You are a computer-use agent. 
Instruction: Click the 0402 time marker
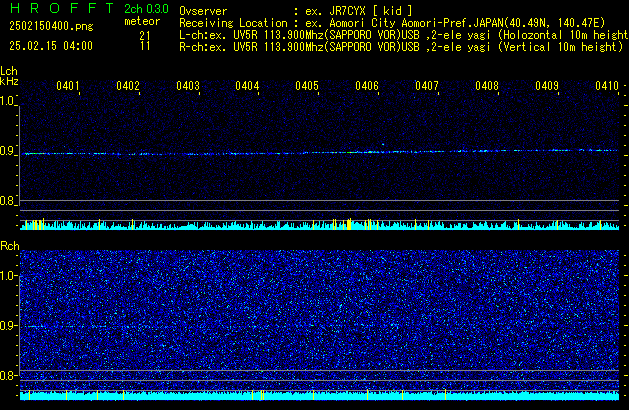click(x=128, y=86)
